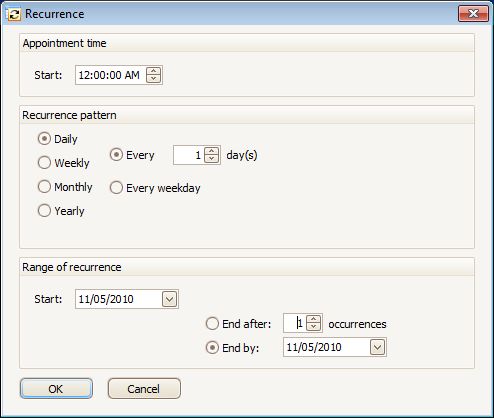
Task: Increment the day interval spinner up
Action: (211, 151)
